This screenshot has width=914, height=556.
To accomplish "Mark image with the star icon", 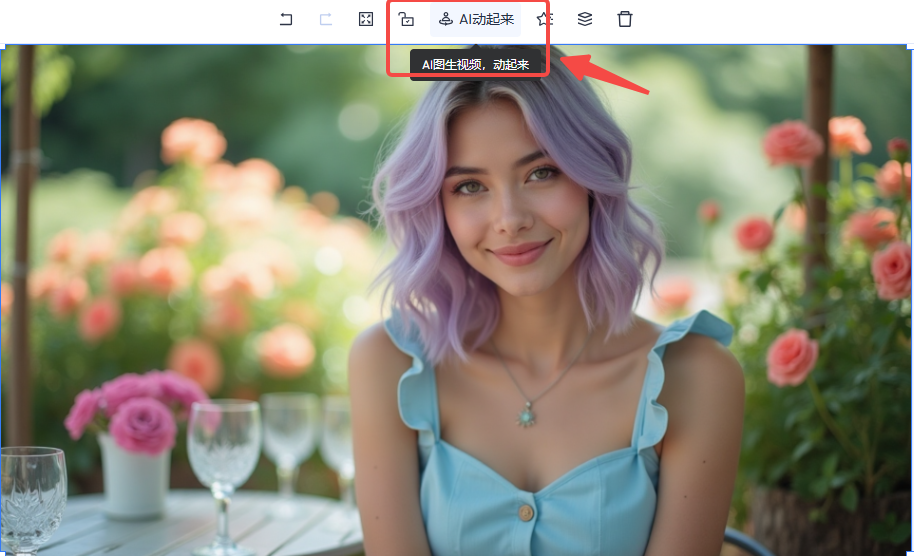I will (x=544, y=19).
